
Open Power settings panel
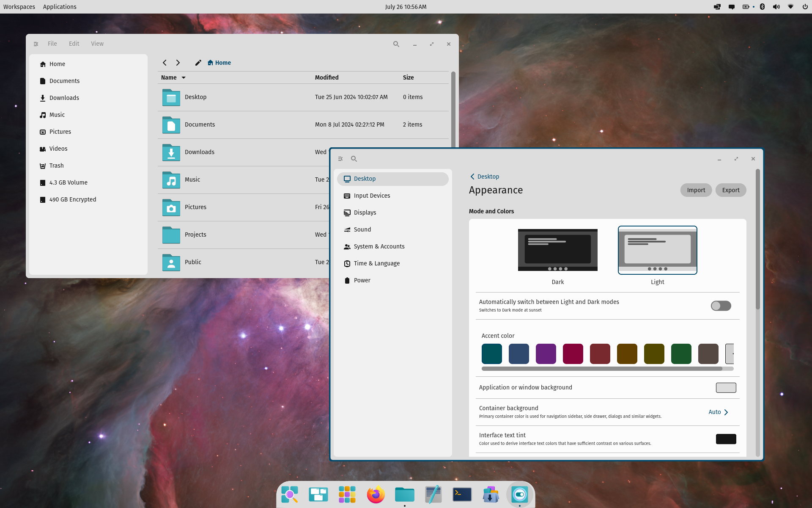pos(362,280)
